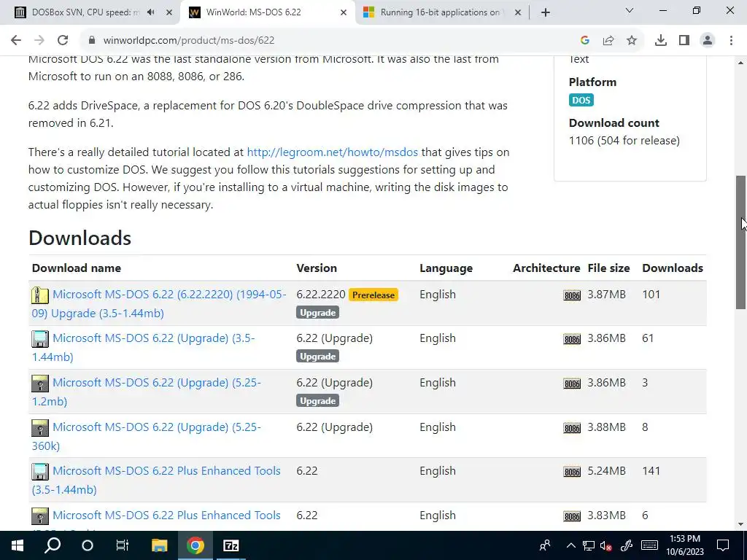Expand the tab search dropdown
Viewport: 747px width, 560px height.
click(630, 10)
